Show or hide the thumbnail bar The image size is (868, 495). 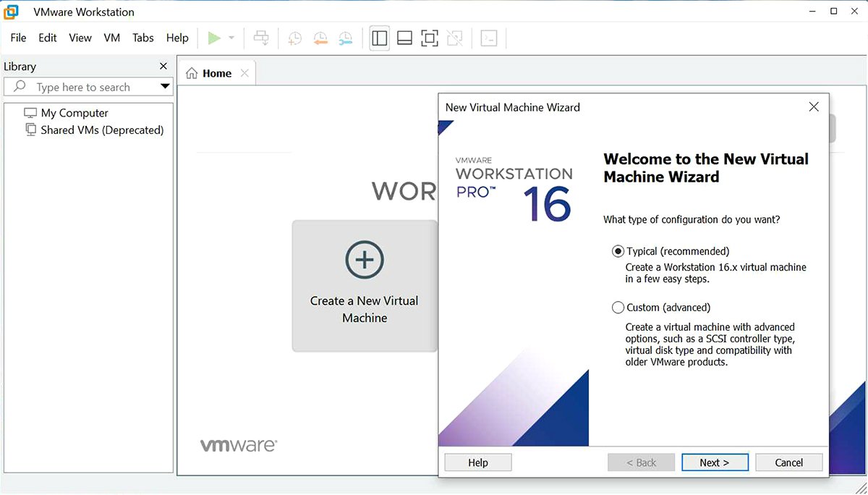404,38
